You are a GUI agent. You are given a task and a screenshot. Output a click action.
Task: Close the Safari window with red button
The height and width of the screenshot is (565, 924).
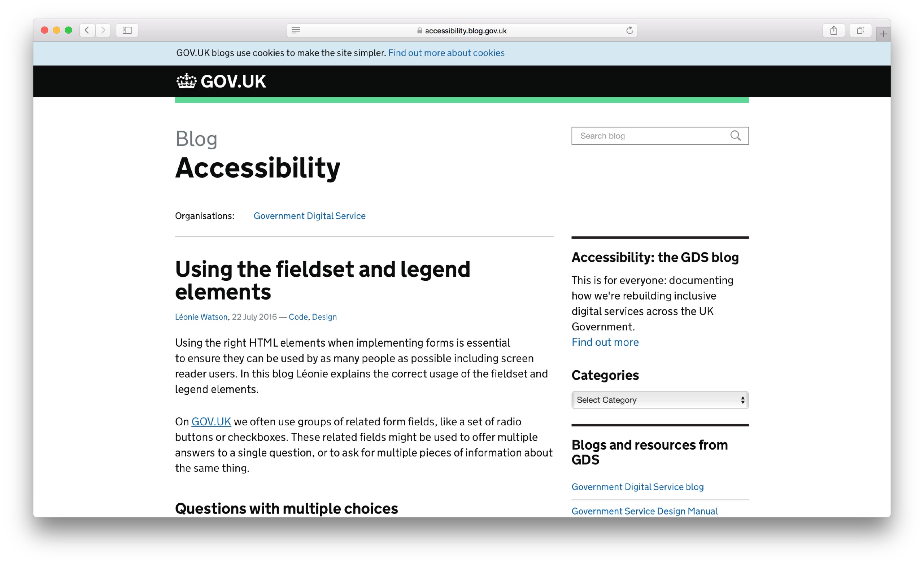click(x=45, y=30)
